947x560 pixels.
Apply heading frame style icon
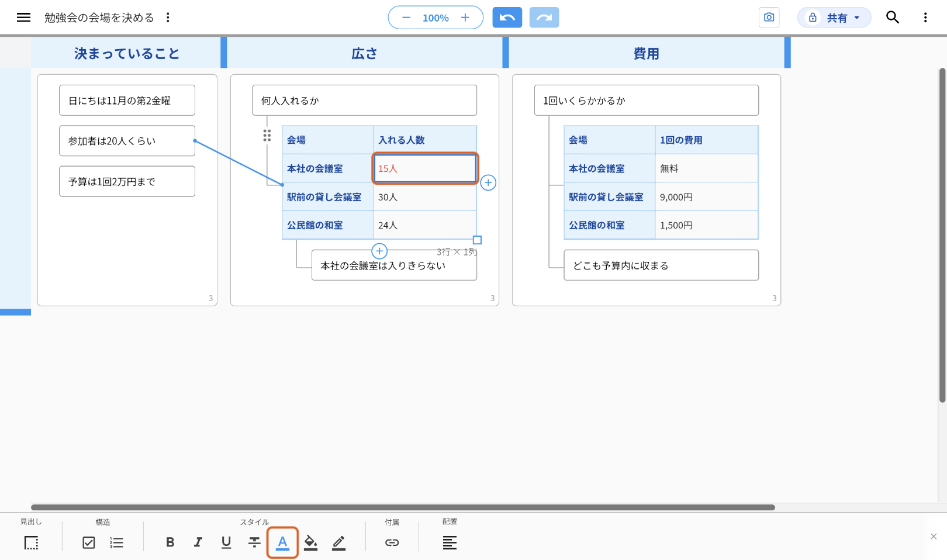click(x=32, y=542)
